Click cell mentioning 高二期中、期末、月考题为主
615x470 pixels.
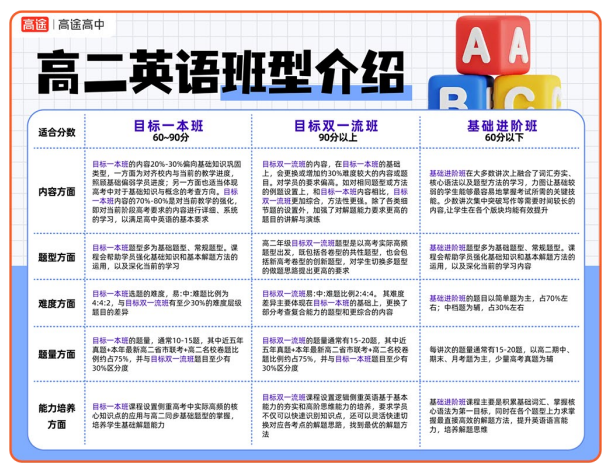click(x=500, y=354)
